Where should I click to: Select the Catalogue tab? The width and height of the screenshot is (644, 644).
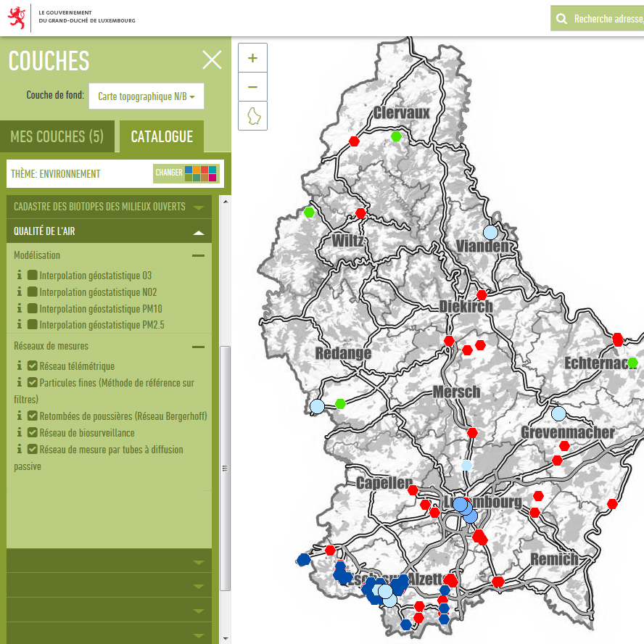click(162, 137)
